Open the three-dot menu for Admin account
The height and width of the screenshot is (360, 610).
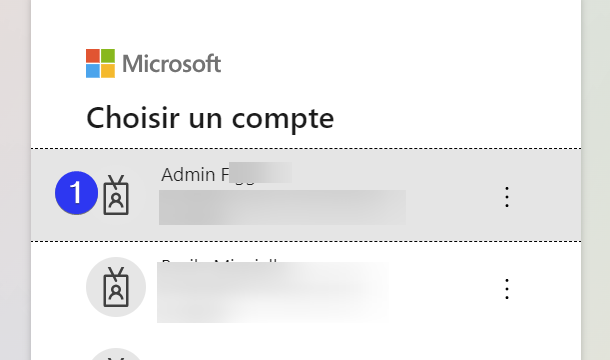[x=507, y=197]
